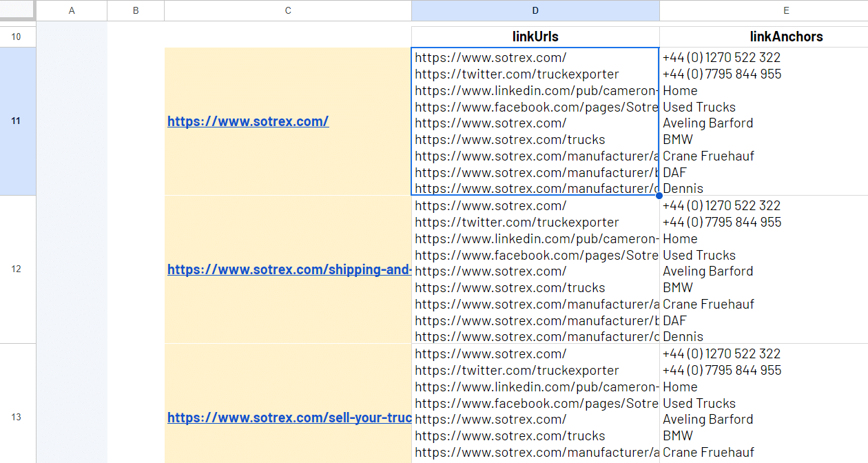Viewport: 868px width, 463px height.
Task: Click the linkAnchors header cell
Action: [x=763, y=37]
